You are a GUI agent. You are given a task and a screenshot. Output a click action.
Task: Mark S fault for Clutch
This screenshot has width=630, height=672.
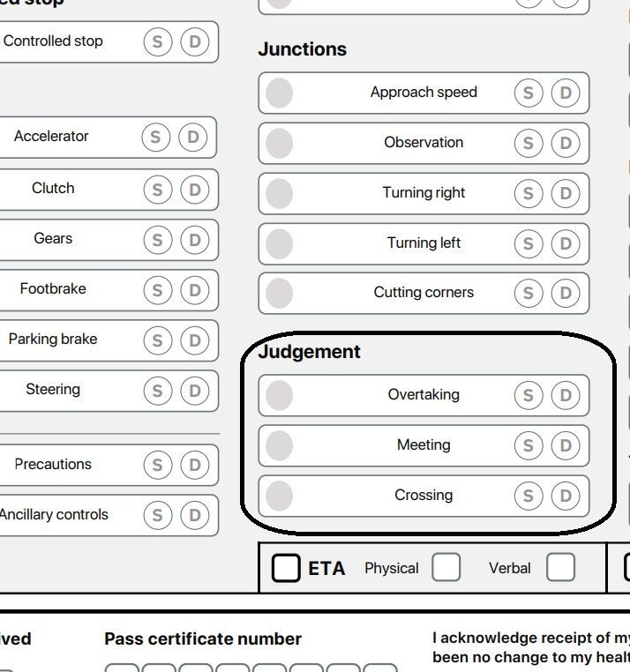(x=157, y=190)
